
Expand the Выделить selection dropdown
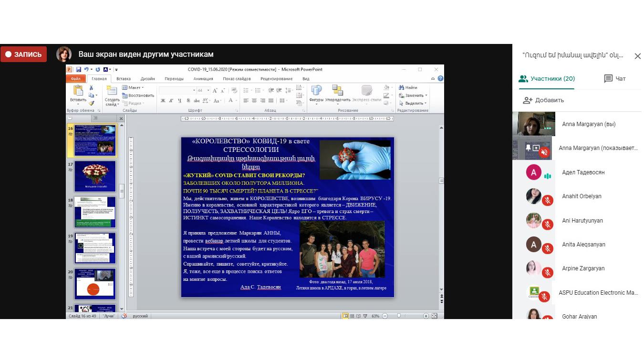click(x=414, y=103)
